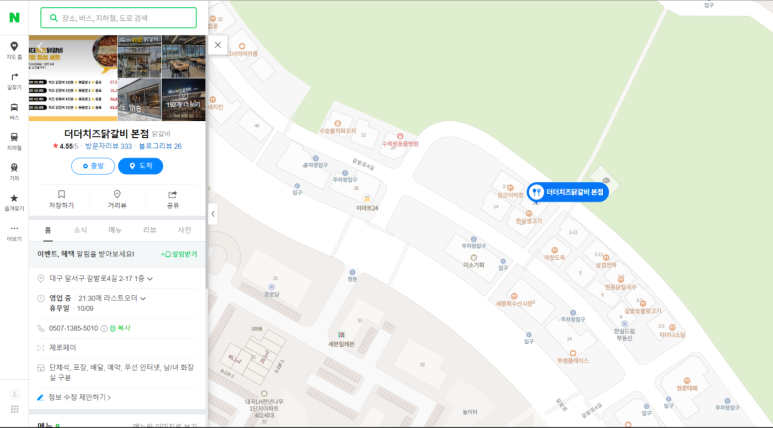Set as 출발 departure point
The image size is (773, 428).
point(93,166)
